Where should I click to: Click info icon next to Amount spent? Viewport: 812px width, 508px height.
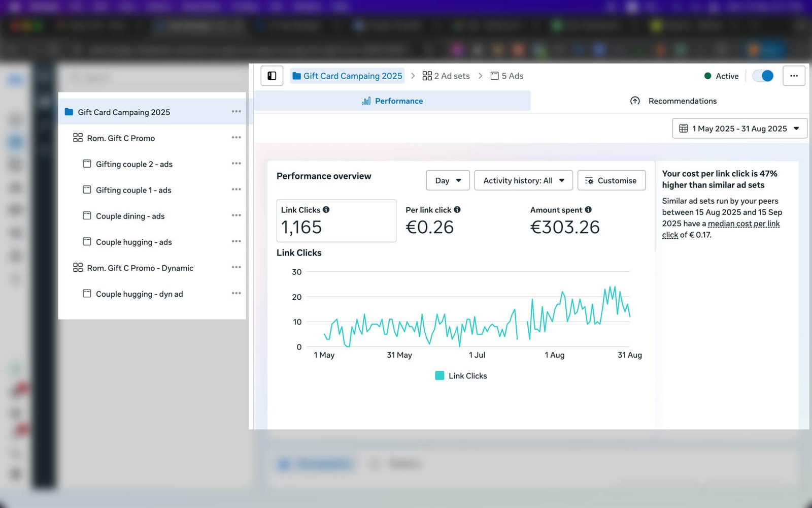[x=588, y=210]
